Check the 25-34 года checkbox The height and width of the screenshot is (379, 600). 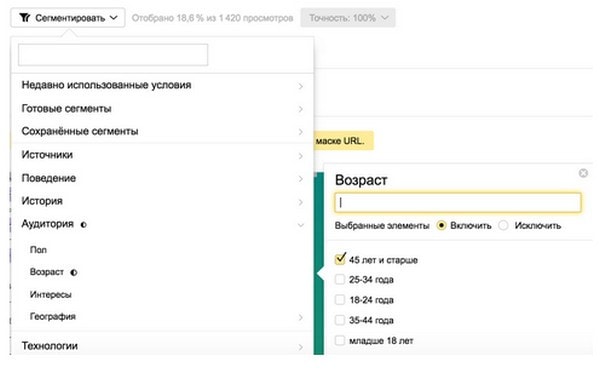(x=340, y=279)
